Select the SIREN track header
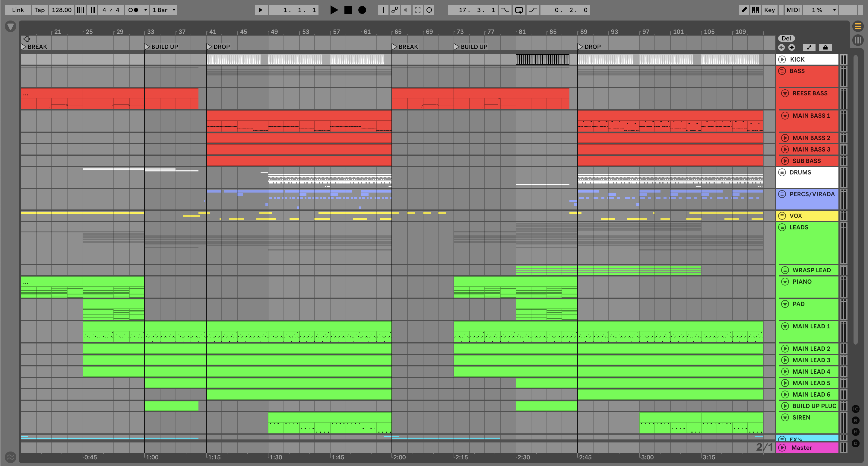The height and width of the screenshot is (466, 868). pos(809,423)
